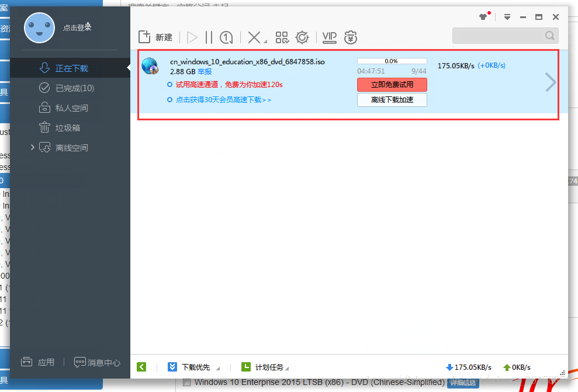Click the 立即免费试用 red button
This screenshot has width=578, height=392.
[392, 85]
